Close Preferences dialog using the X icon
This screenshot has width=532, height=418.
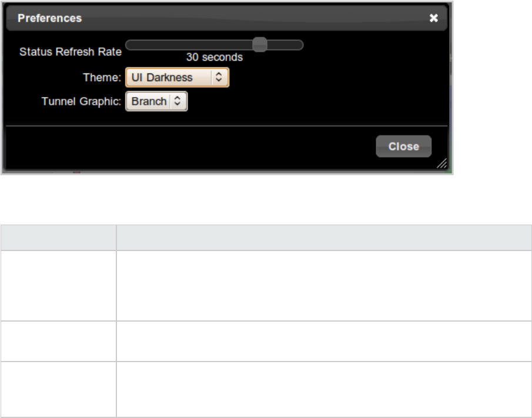[433, 18]
